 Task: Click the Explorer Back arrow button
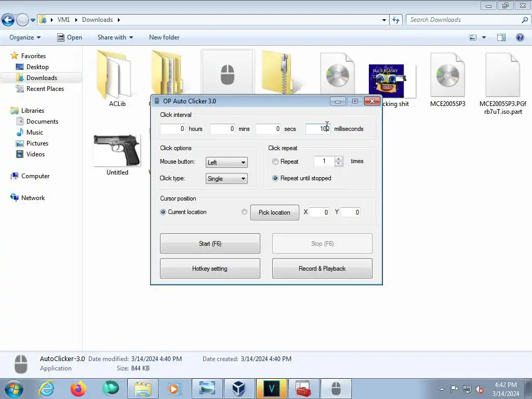[8, 20]
